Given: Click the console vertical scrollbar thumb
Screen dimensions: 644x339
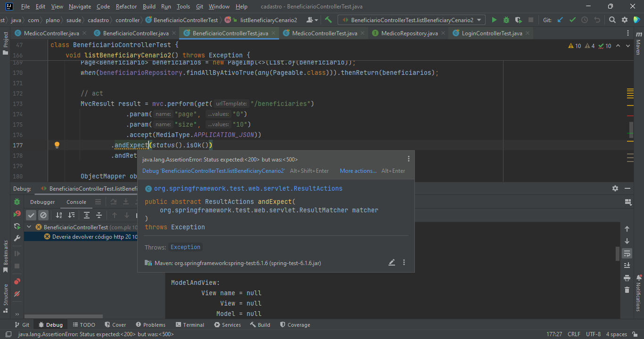Looking at the screenshot, I should click(x=617, y=253).
